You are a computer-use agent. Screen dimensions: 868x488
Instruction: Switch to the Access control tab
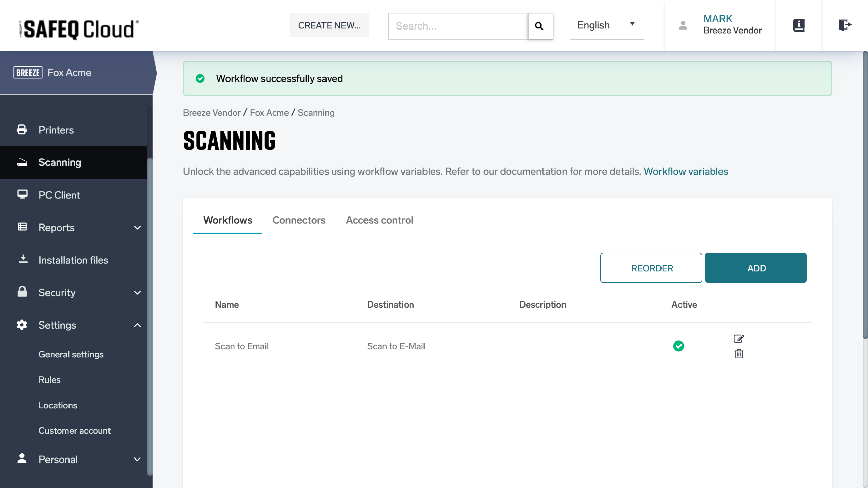(x=379, y=220)
